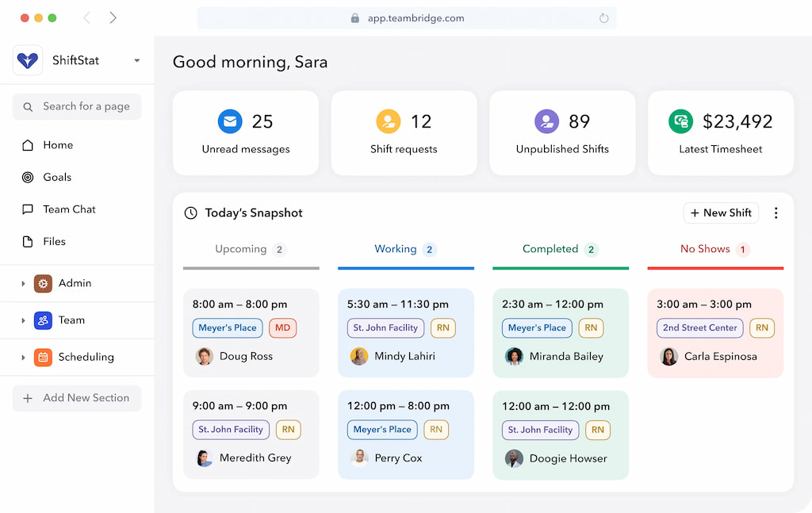The height and width of the screenshot is (513, 812).
Task: Open the Unread messages envelope icon
Action: point(230,121)
